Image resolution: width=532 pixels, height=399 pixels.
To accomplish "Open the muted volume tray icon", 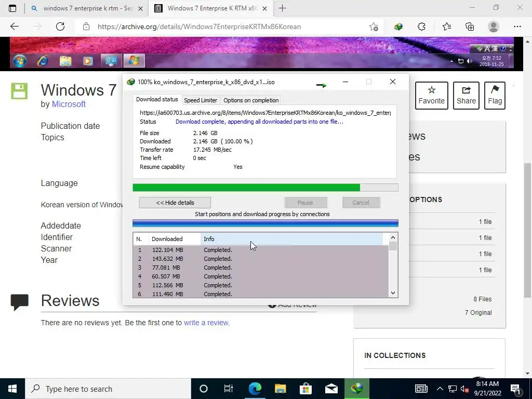I will click(x=465, y=389).
